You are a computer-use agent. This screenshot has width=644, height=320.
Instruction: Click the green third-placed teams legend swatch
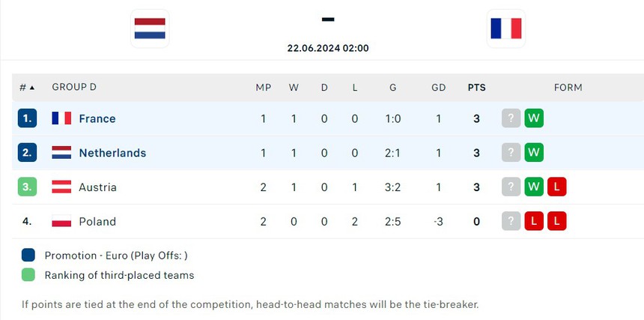coord(28,275)
